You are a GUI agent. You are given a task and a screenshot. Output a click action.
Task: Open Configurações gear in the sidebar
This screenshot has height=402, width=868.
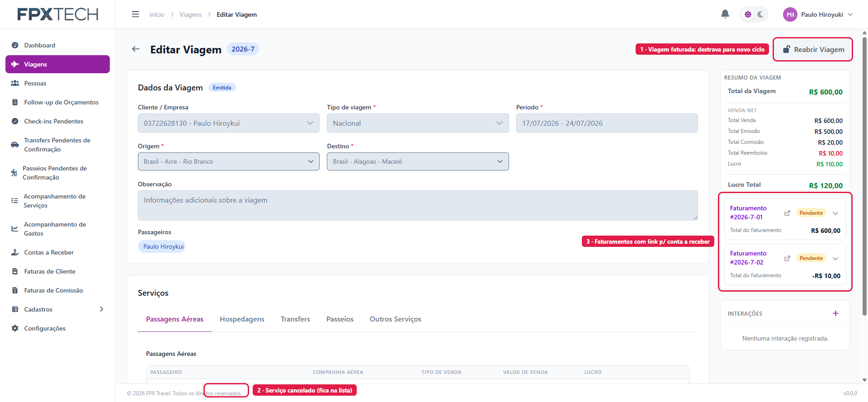point(15,328)
